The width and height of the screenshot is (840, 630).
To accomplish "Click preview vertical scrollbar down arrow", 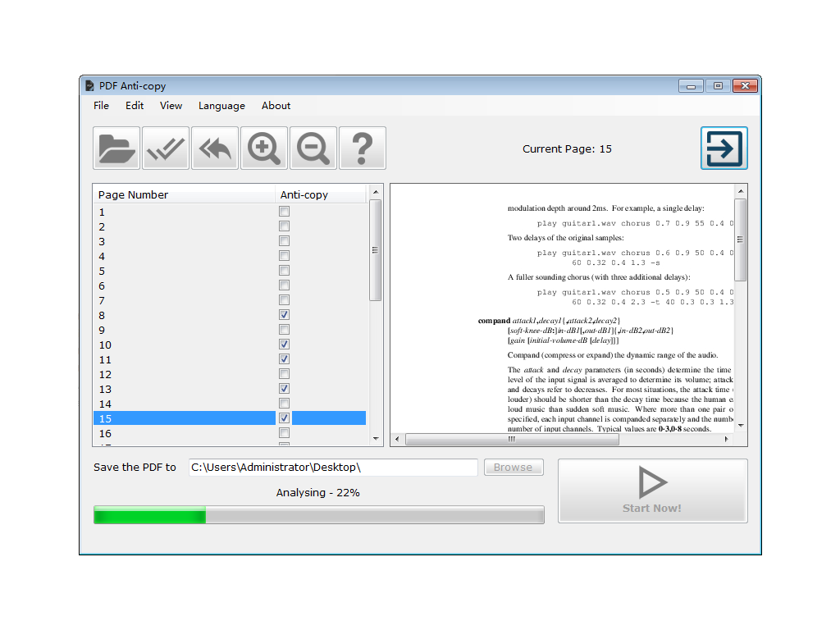I will pyautogui.click(x=741, y=426).
